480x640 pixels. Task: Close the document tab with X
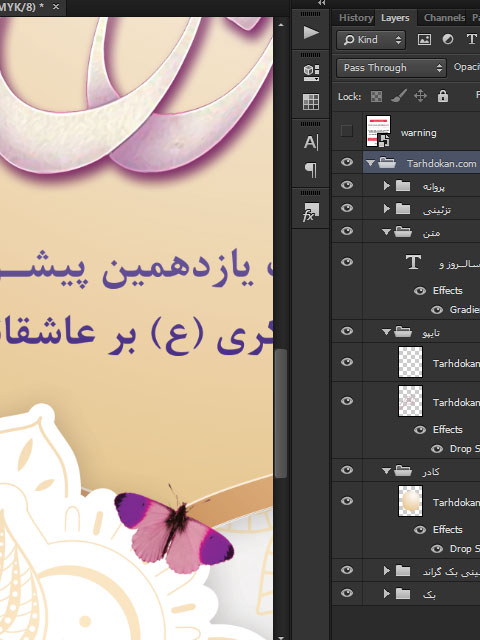click(x=56, y=7)
